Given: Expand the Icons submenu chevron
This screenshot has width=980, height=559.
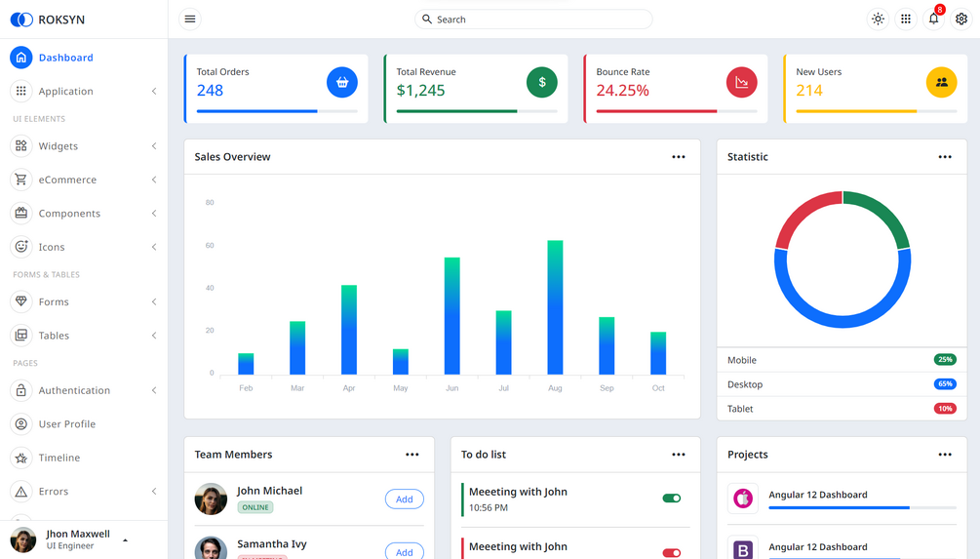Looking at the screenshot, I should click(154, 247).
